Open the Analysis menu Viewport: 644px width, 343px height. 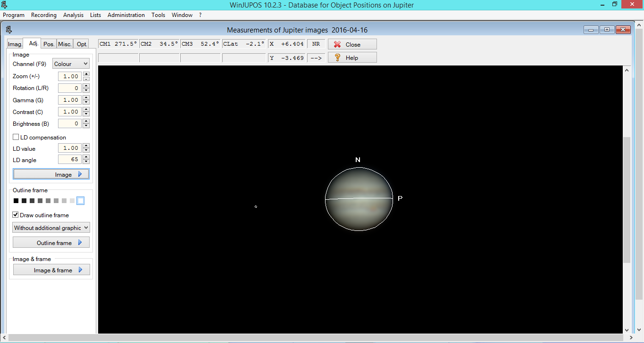(x=73, y=15)
